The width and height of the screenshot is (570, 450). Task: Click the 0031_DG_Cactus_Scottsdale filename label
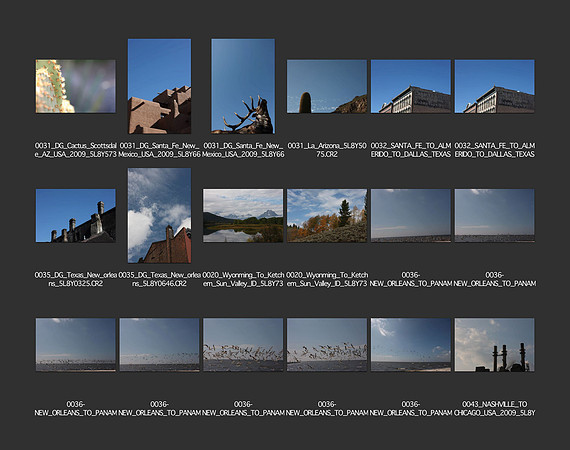[76, 150]
